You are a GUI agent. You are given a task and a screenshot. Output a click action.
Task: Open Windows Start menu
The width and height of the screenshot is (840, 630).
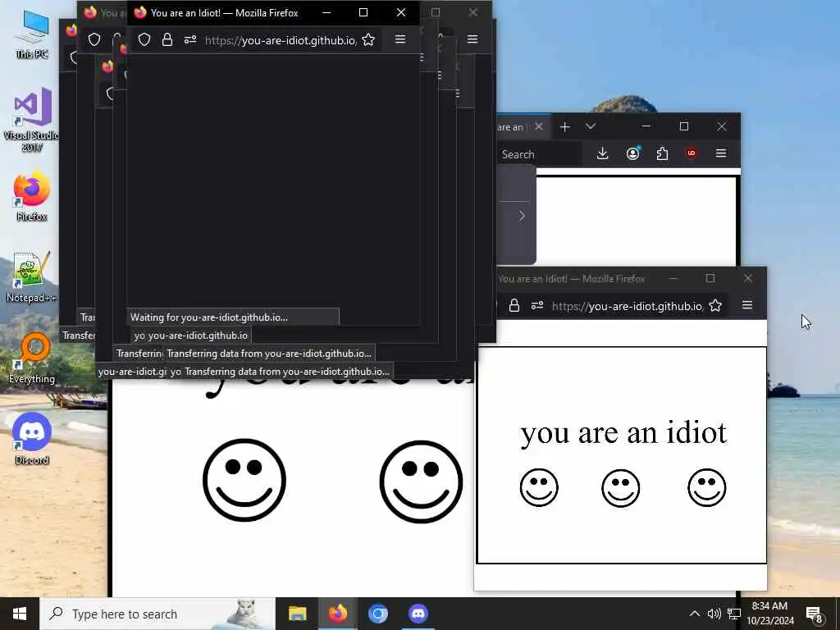(x=20, y=614)
